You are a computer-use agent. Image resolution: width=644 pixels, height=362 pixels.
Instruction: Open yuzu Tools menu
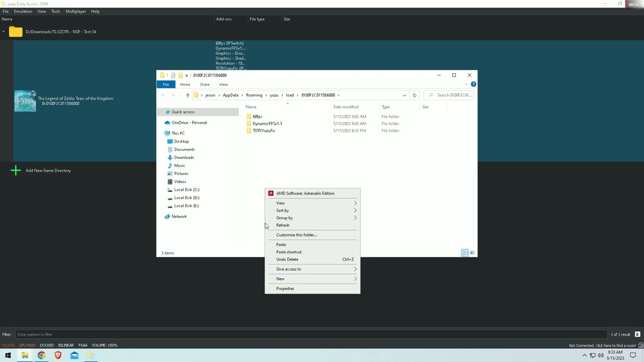[56, 11]
